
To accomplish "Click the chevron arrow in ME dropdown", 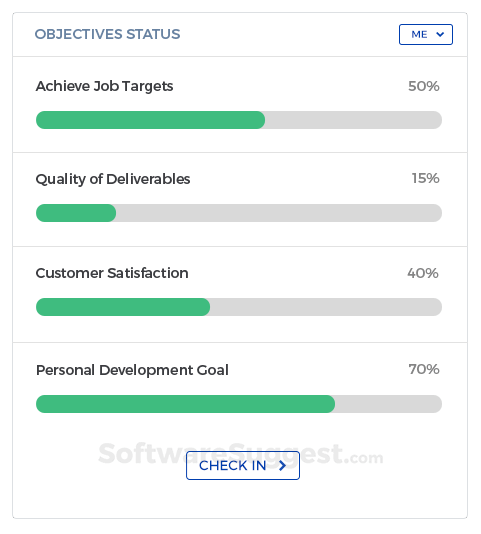I will pos(440,34).
